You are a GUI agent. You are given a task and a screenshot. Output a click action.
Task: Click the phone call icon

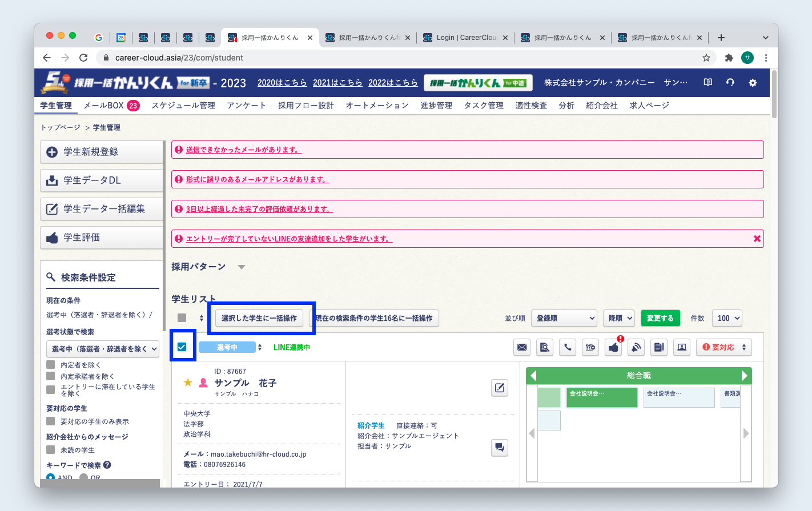[567, 347]
